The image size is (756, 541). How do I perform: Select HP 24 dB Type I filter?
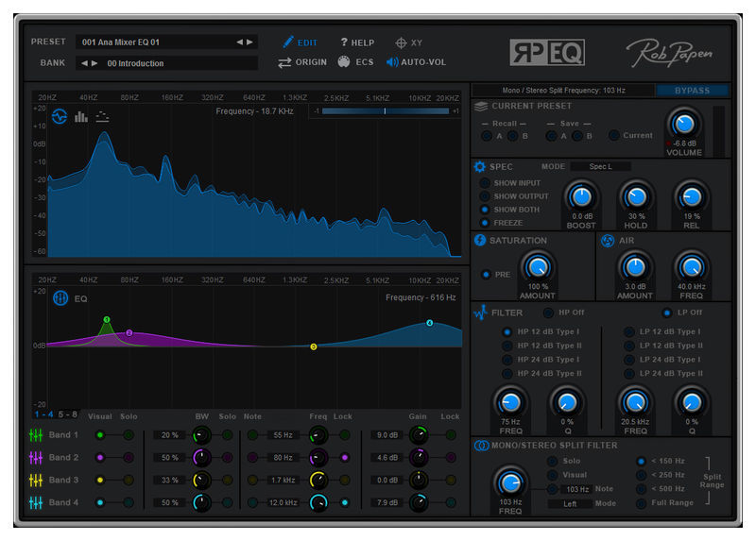tap(507, 360)
